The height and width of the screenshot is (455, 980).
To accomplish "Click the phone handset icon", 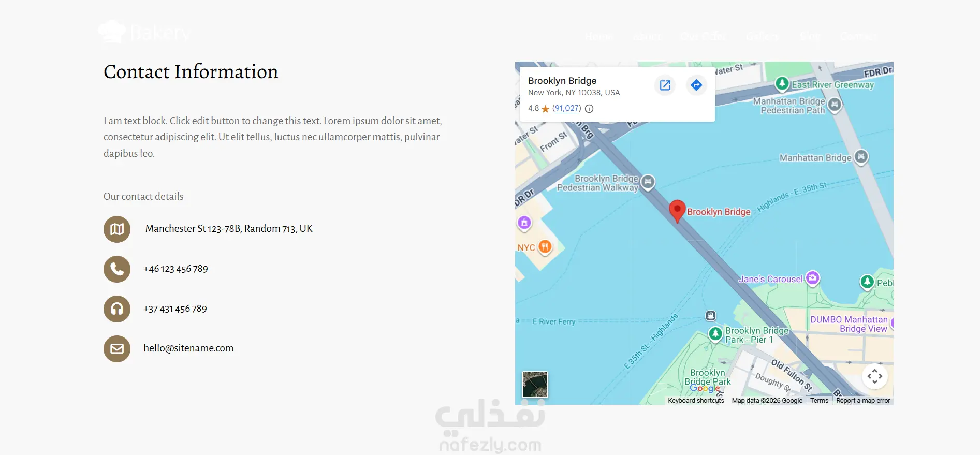I will pos(117,269).
